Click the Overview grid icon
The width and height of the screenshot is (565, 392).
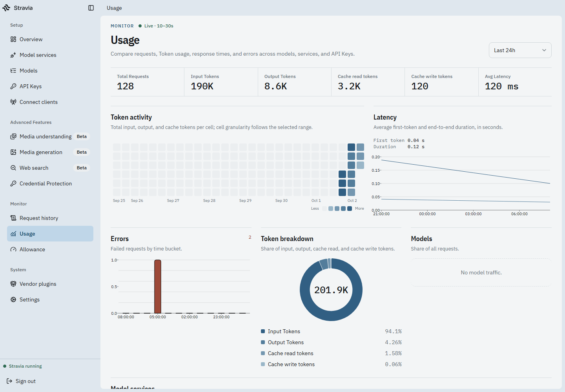pyautogui.click(x=13, y=39)
